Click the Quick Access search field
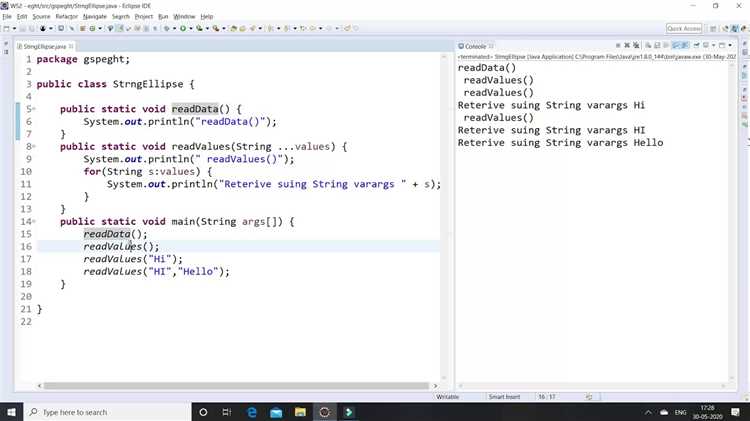Image resolution: width=750 pixels, height=421 pixels. coord(684,29)
